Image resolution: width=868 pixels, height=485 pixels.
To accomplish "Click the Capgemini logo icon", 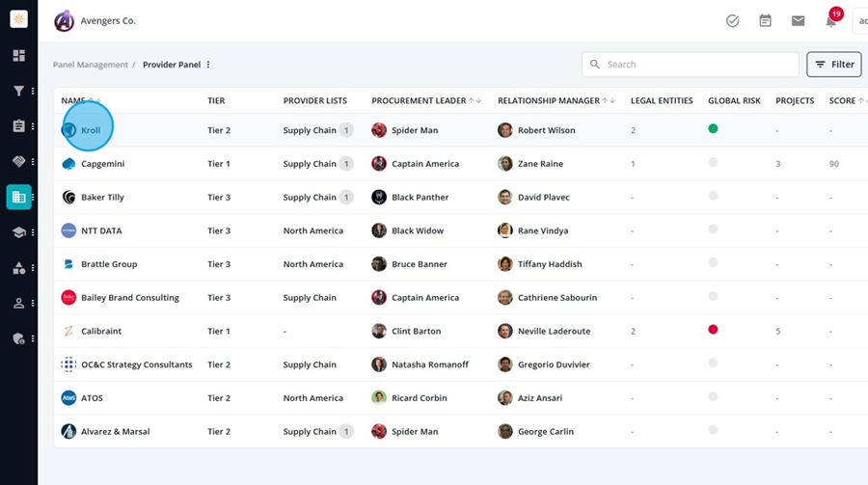I will 68,164.
